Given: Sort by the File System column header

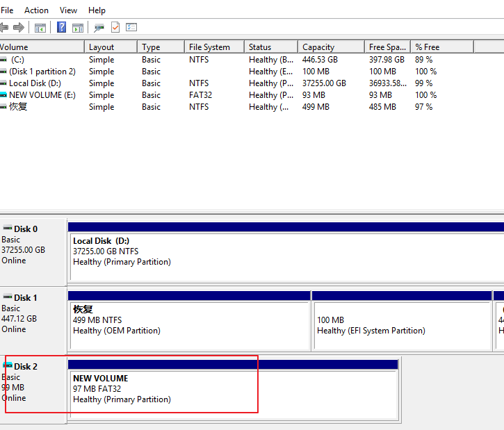Looking at the screenshot, I should coord(209,47).
